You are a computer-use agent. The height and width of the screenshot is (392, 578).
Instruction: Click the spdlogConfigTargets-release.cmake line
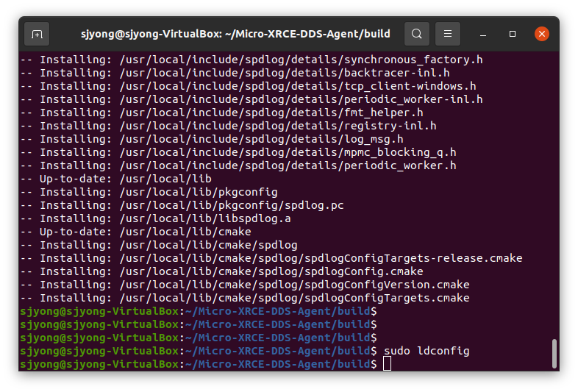tap(271, 258)
